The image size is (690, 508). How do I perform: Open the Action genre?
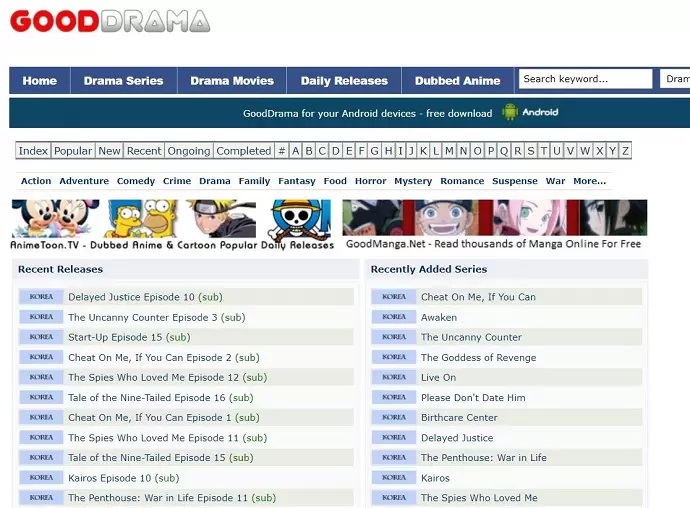point(36,181)
